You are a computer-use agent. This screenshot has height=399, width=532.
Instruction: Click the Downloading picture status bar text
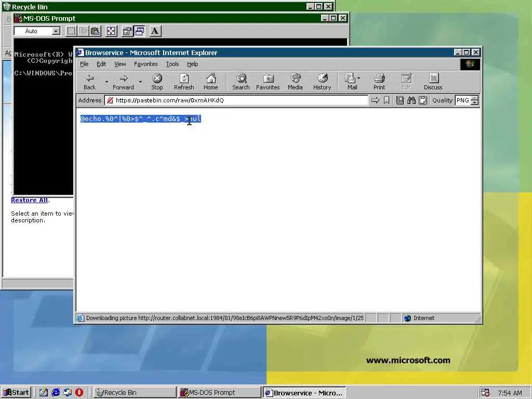pos(225,318)
